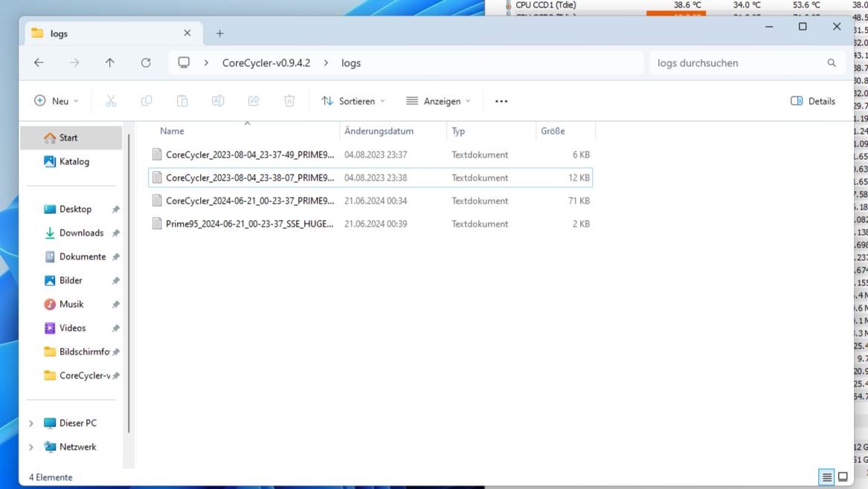Viewport: 868px width, 489px height.
Task: Open the Sortieren dropdown
Action: (353, 101)
